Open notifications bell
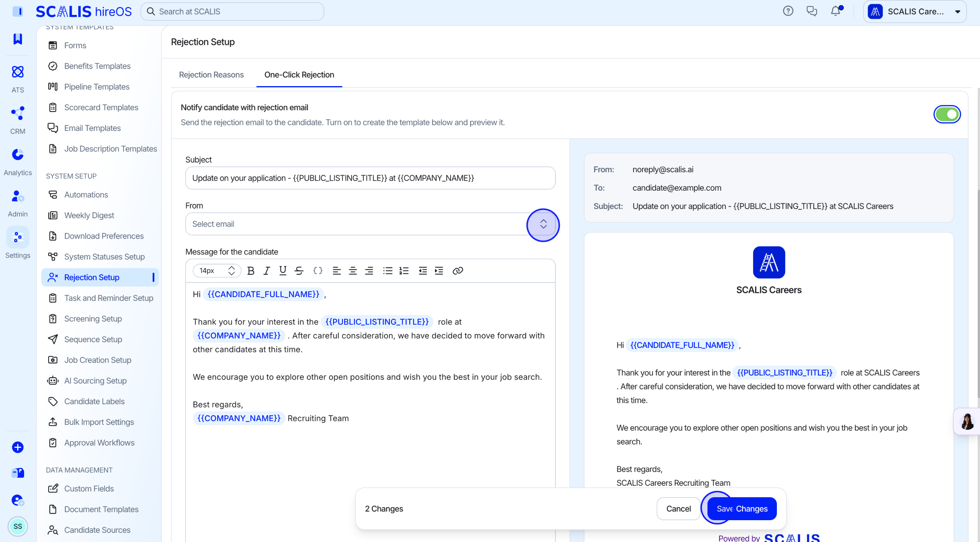980x542 pixels. coord(836,11)
